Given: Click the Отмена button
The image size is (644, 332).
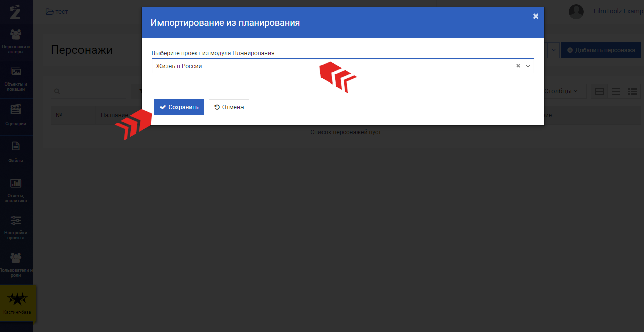Looking at the screenshot, I should (x=229, y=107).
